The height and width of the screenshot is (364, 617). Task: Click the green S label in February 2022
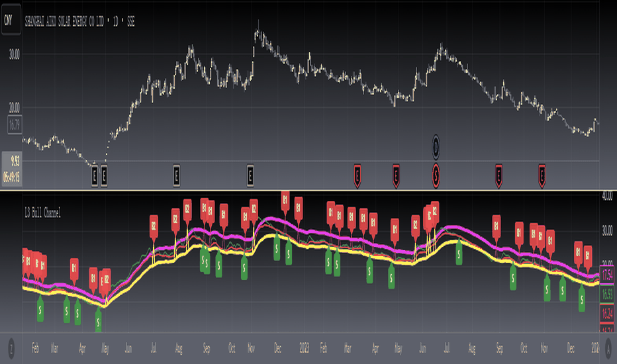click(x=40, y=310)
